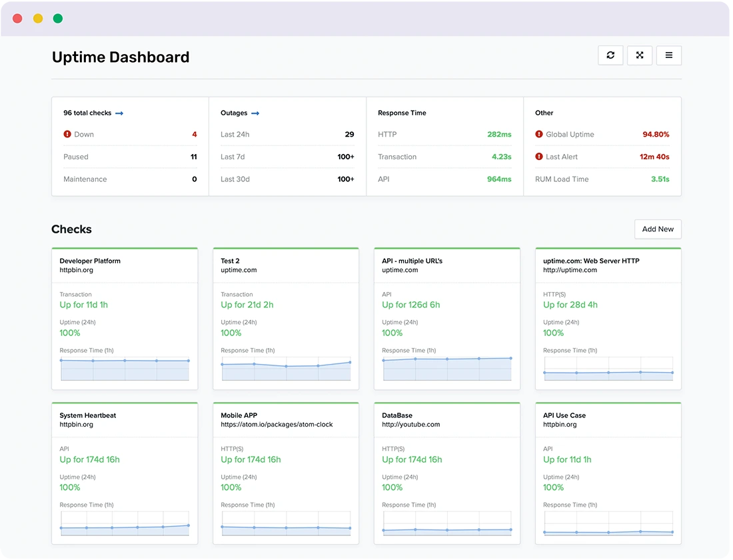Viewport: 733px width, 560px height.
Task: Click the Response Time sparkline for Test 2
Action: tap(285, 369)
